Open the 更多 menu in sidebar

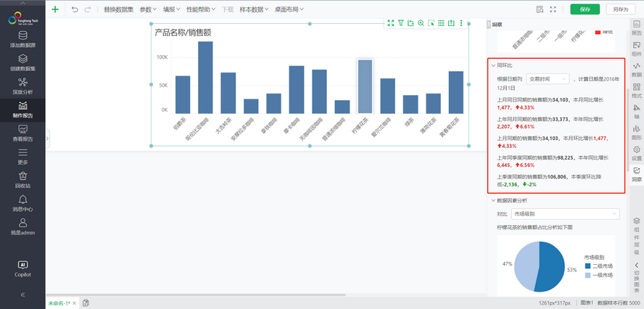point(22,157)
